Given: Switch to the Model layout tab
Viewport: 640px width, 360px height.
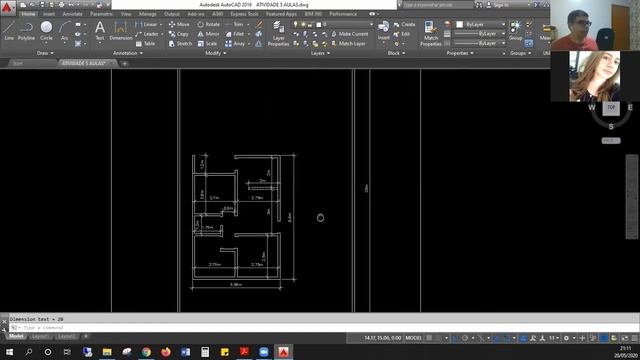Looking at the screenshot, I should click(16, 336).
